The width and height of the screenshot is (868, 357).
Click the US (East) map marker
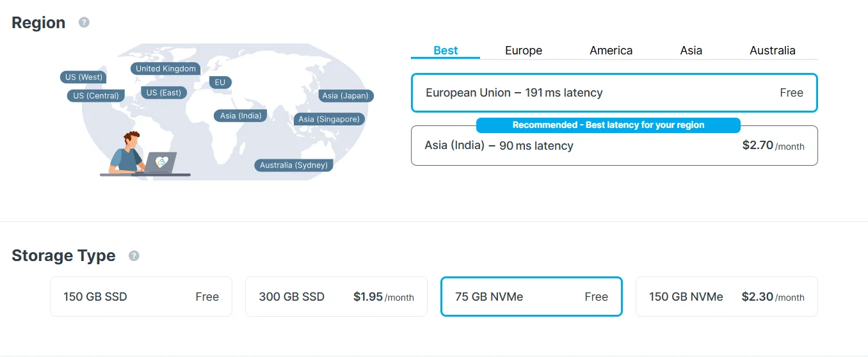[x=163, y=93]
